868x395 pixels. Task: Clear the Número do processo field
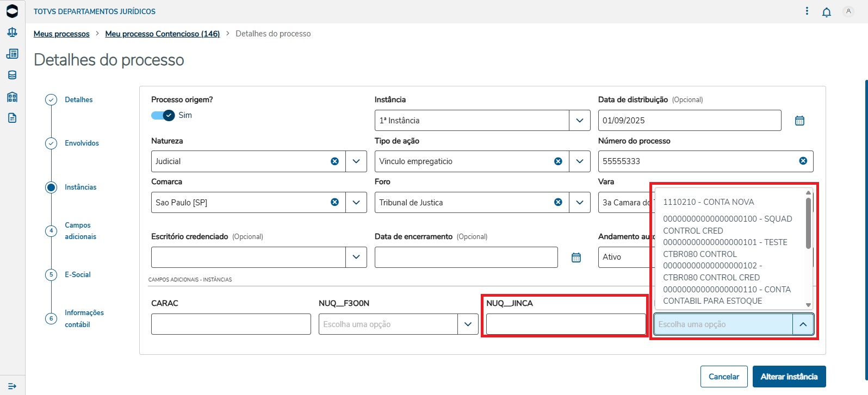pos(803,161)
